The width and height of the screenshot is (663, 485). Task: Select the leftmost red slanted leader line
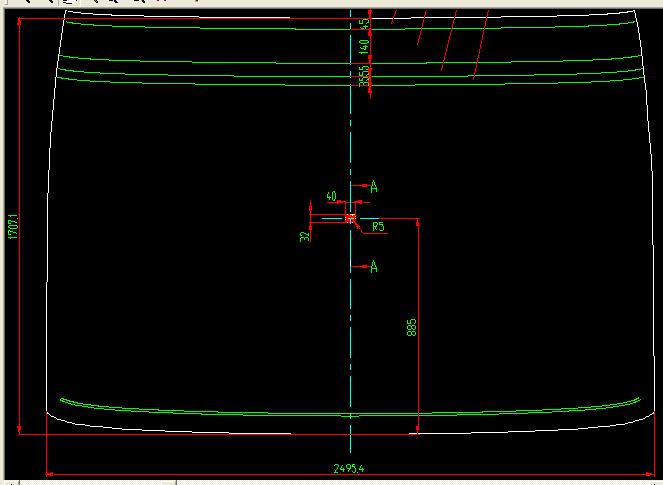tap(395, 16)
